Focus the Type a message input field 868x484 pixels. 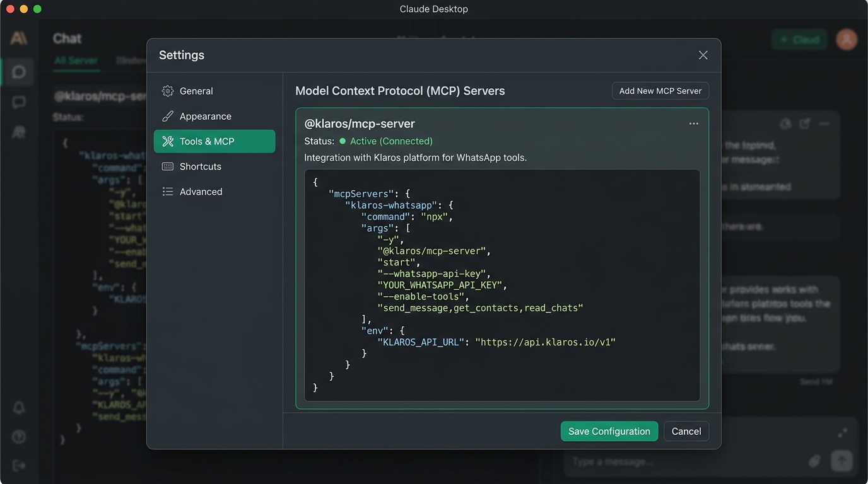click(688, 461)
